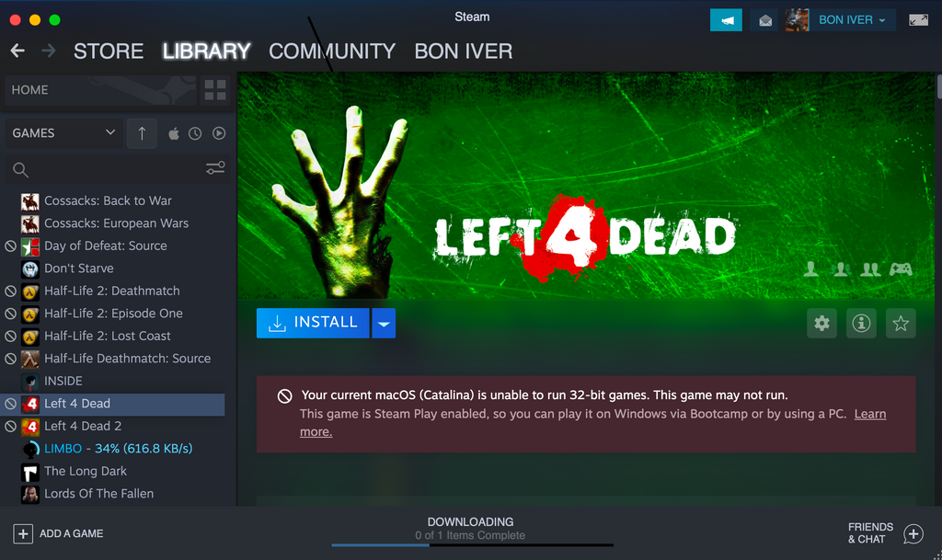
Task: Click the Add a Game plus icon
Action: click(23, 533)
